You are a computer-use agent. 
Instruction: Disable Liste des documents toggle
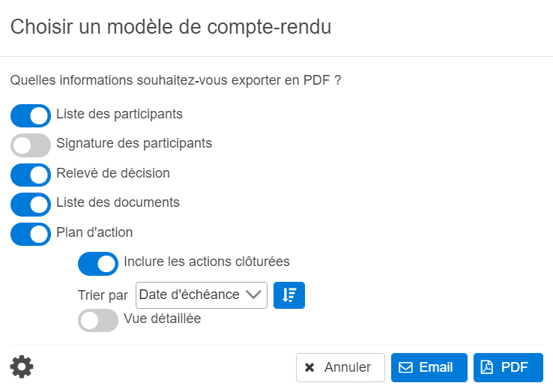point(31,204)
